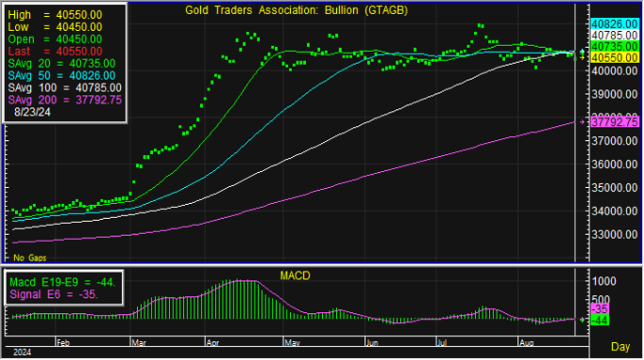Screen dimensions: 644x360
Task: Click the white 40785.00 price label
Action: (614, 36)
